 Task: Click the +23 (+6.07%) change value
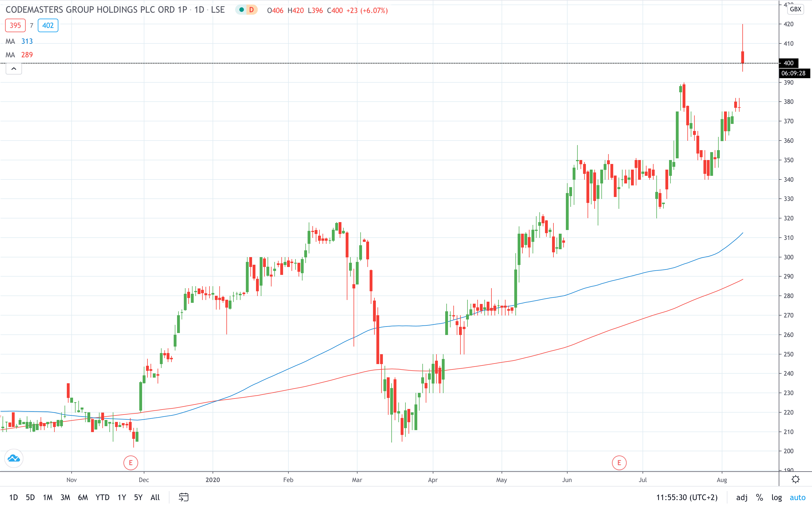tap(367, 10)
